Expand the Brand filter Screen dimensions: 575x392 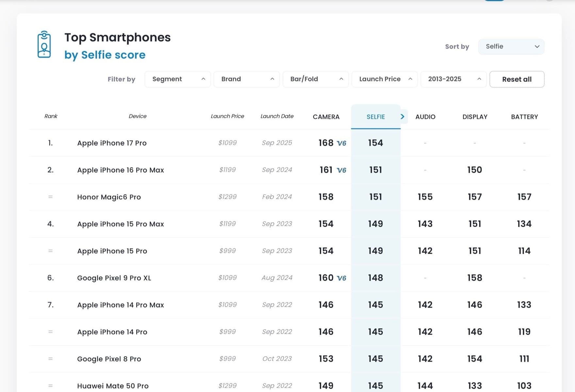(x=247, y=79)
